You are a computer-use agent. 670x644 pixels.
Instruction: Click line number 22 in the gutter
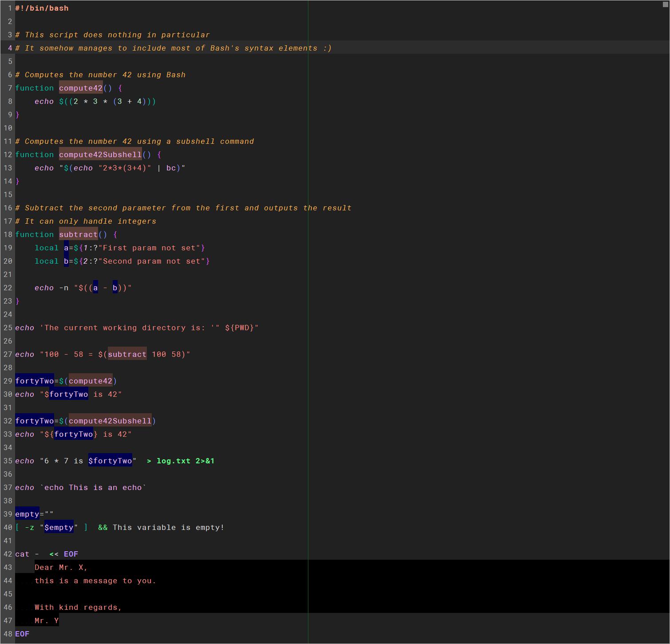point(8,288)
